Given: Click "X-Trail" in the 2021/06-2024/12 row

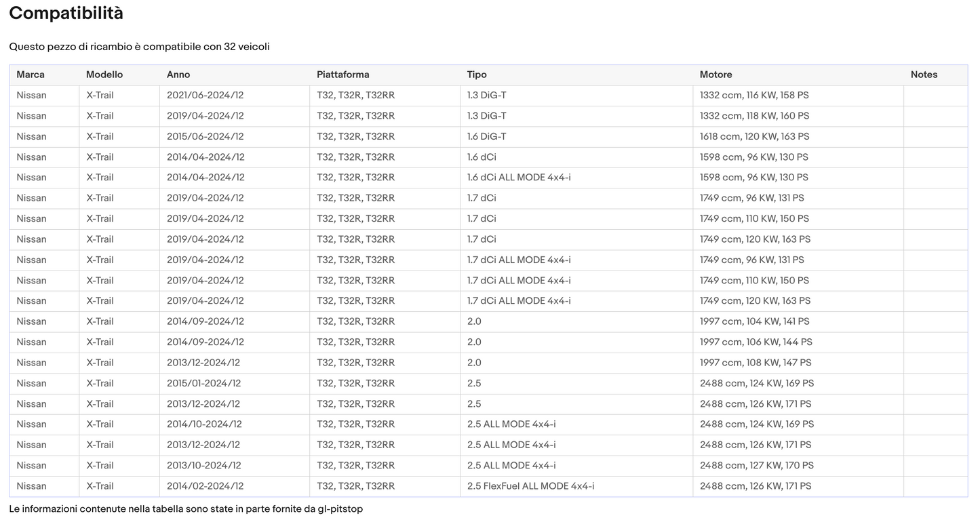Looking at the screenshot, I should coord(100,96).
